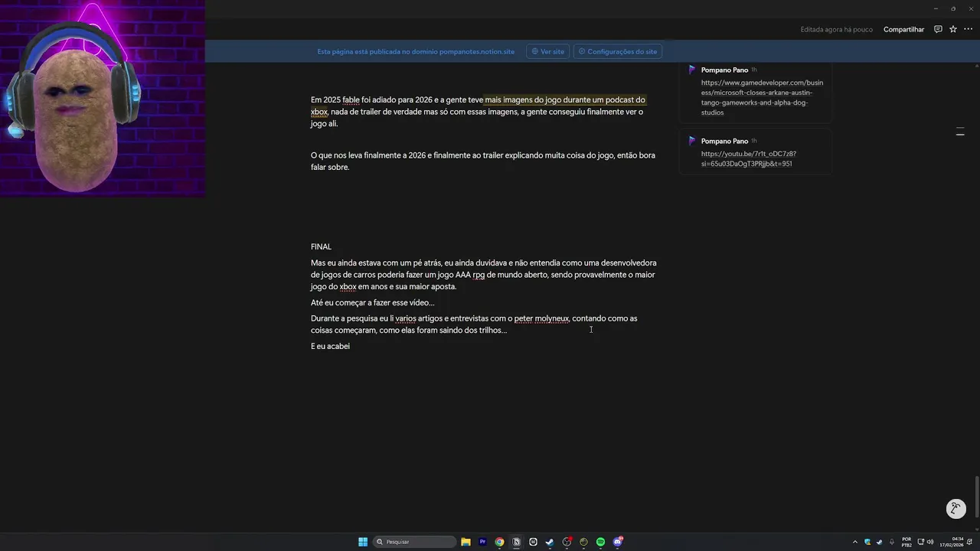The width and height of the screenshot is (980, 551).
Task: Click the FINAL heading text
Action: pos(321,246)
